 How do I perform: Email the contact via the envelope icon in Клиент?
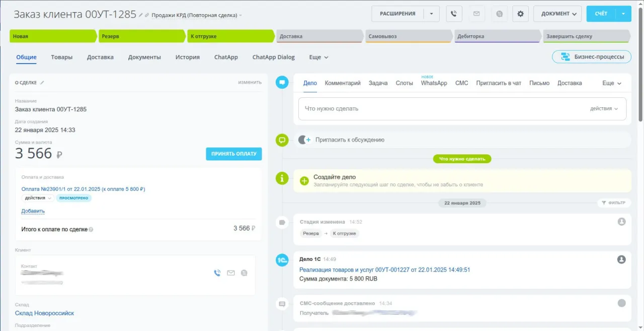click(231, 273)
